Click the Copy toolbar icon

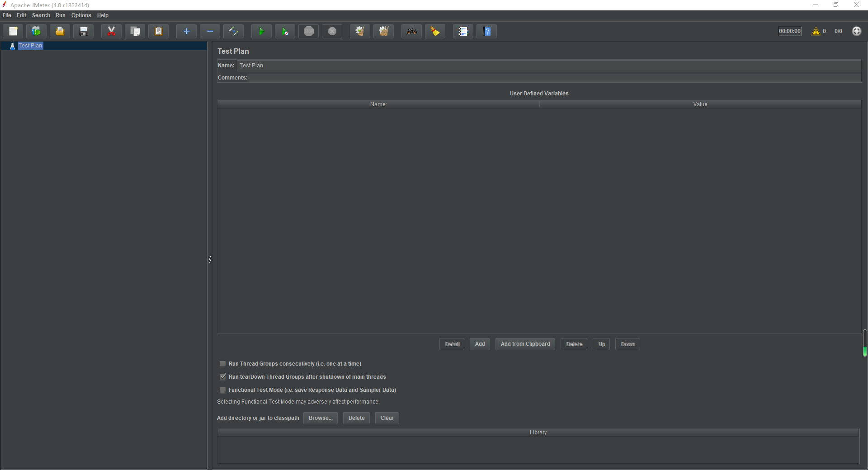coord(135,31)
